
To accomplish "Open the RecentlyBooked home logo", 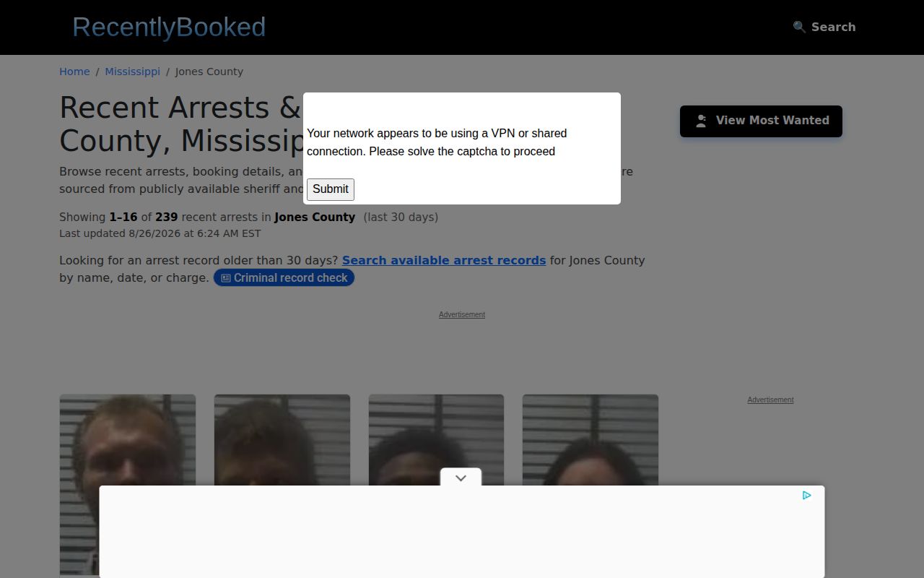I will coord(169,27).
